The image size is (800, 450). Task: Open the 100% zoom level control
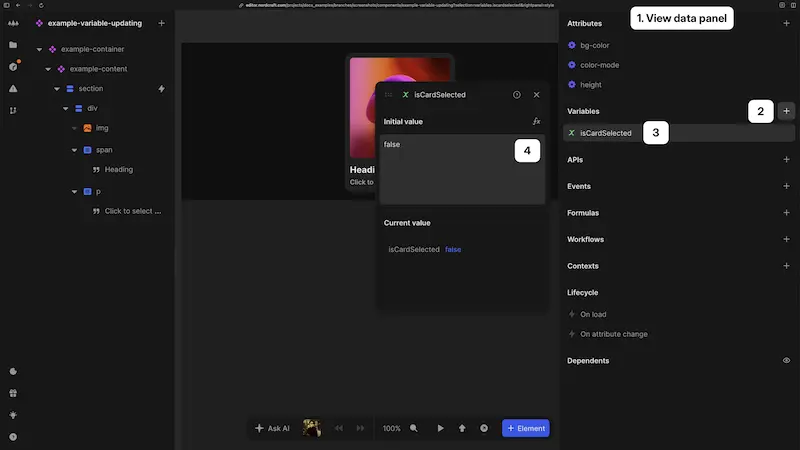tap(392, 429)
